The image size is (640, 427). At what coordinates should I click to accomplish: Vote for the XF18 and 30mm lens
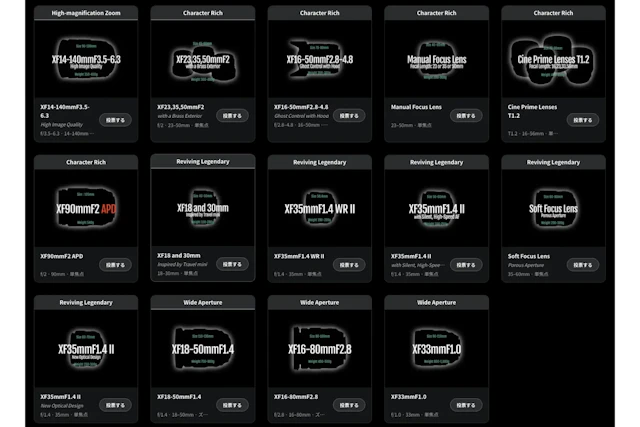232,264
